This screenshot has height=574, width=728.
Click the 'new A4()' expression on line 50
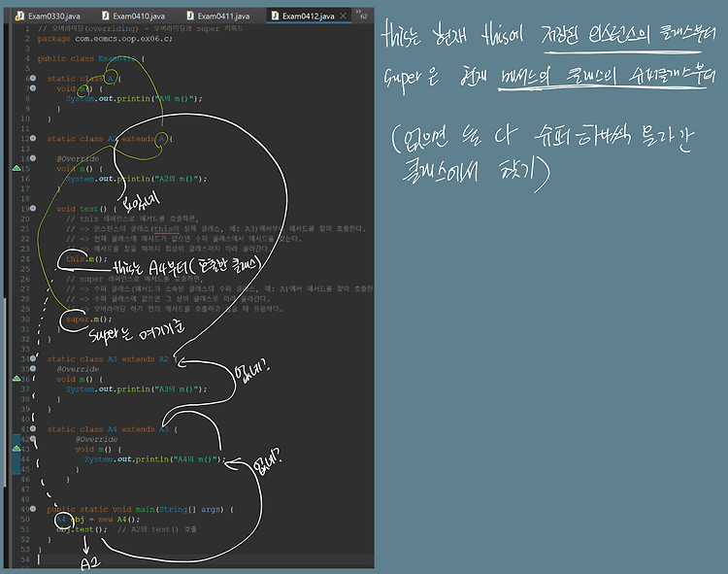coord(118,520)
